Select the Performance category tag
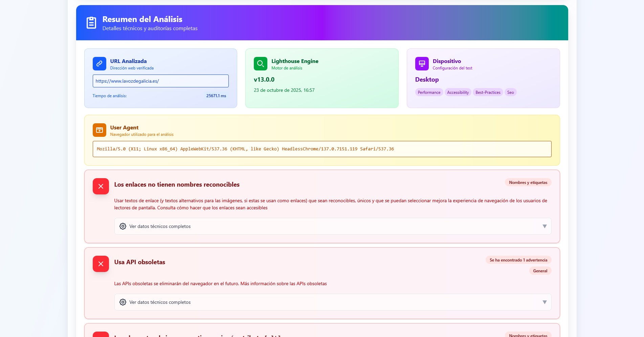Screen dimensions: 644x337 [429, 92]
